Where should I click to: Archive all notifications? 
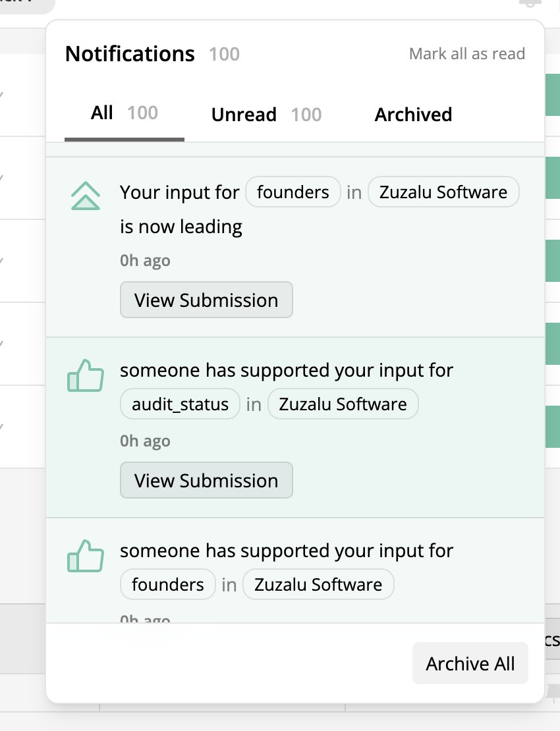pyautogui.click(x=470, y=663)
